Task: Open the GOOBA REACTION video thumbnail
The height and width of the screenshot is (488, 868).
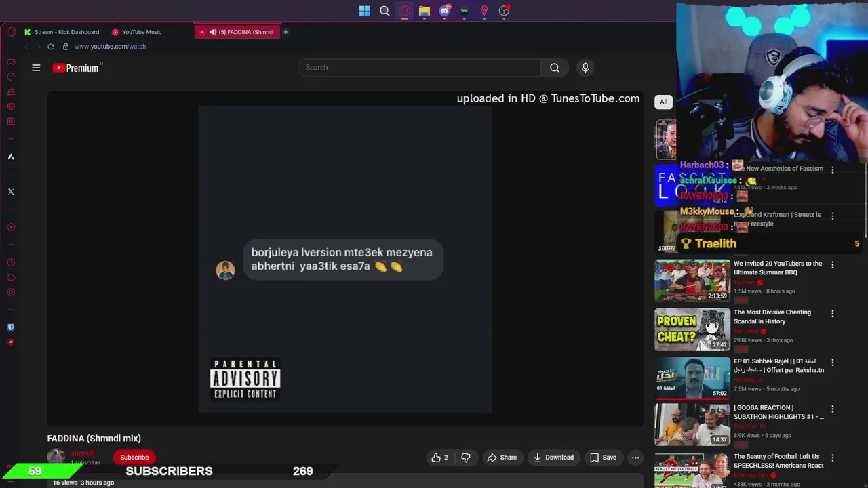Action: (692, 425)
